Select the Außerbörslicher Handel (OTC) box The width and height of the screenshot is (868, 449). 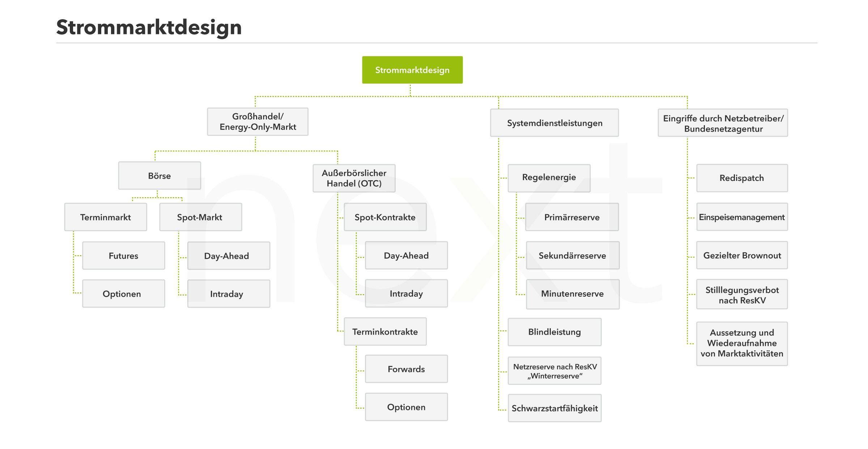coord(354,178)
